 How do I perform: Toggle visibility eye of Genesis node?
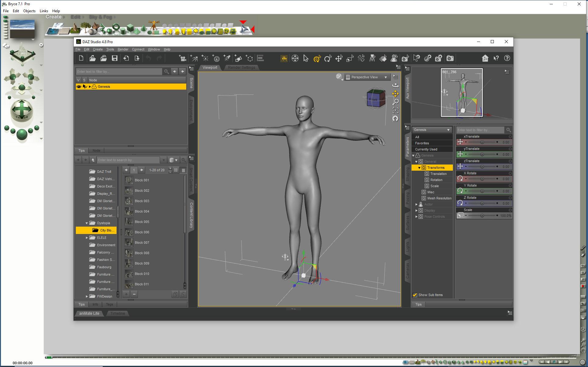[x=79, y=87]
